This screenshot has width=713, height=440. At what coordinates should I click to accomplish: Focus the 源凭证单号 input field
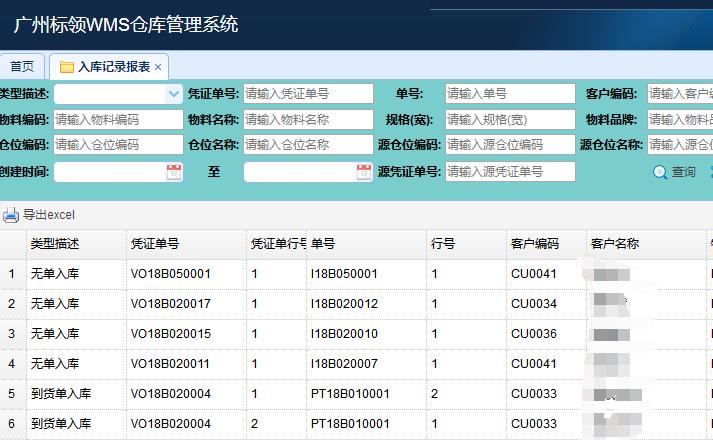510,172
